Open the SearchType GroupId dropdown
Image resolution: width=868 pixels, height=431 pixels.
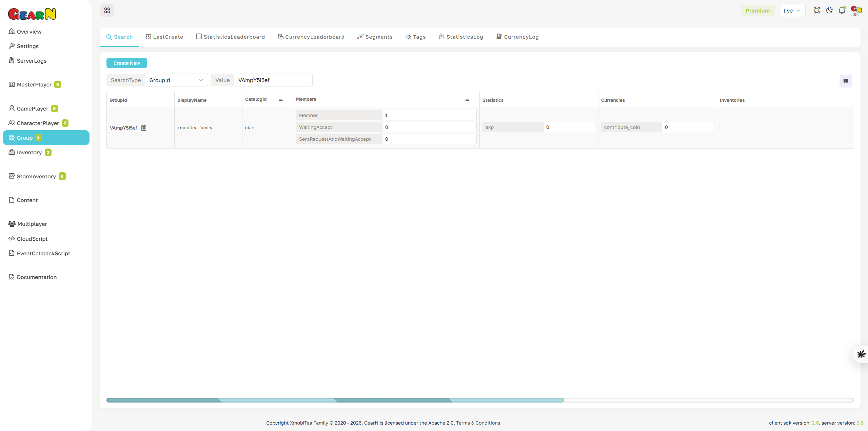(176, 80)
